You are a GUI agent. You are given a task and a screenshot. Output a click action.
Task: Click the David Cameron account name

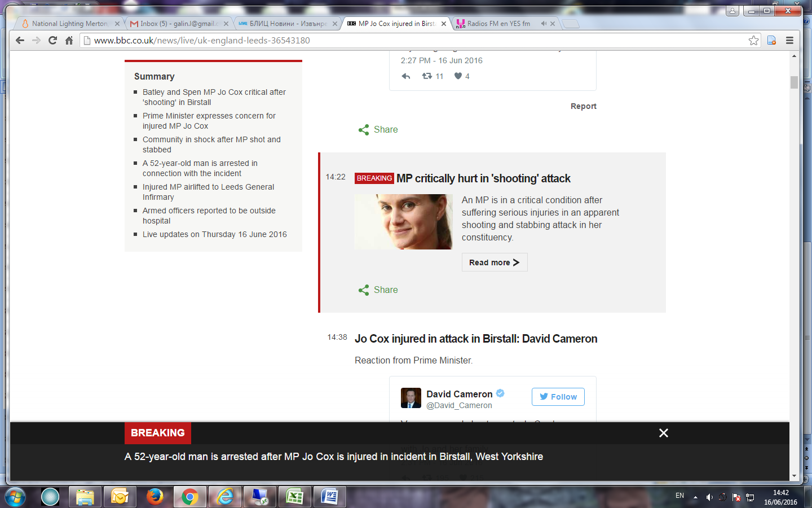point(460,394)
